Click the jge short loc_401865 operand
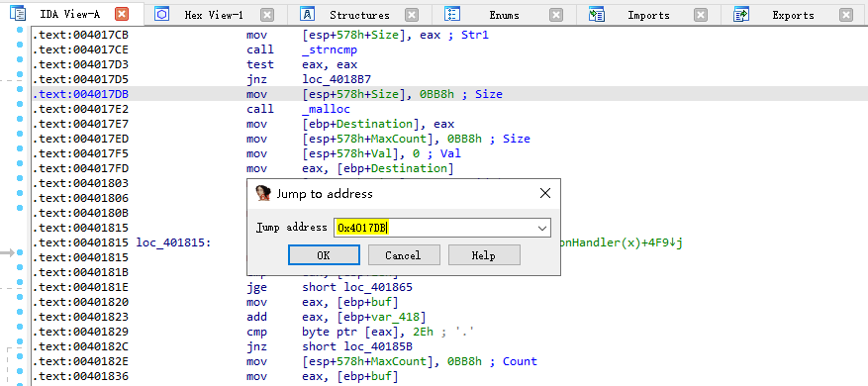868x386 pixels. [357, 287]
